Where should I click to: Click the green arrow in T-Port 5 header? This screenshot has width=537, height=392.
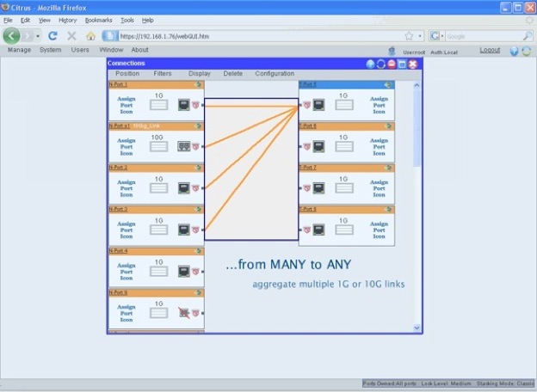pos(387,84)
